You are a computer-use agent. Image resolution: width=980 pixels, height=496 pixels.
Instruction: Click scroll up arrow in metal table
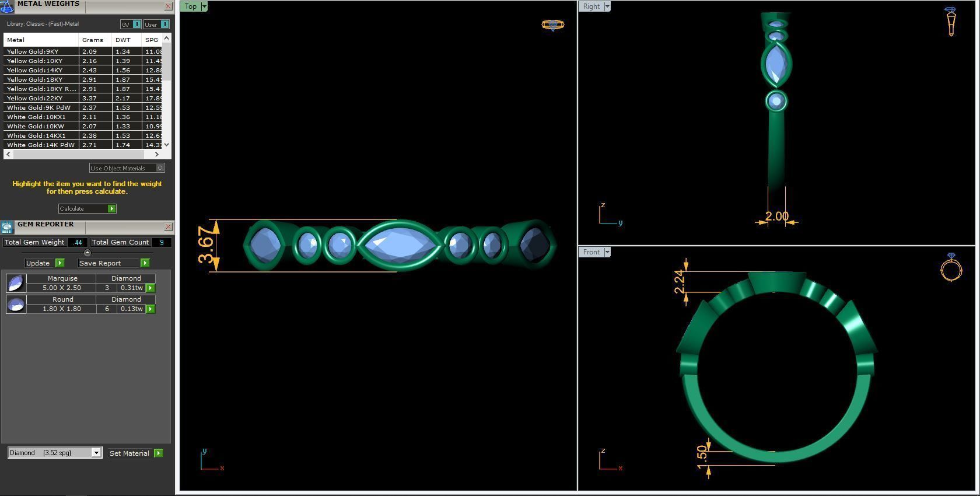point(167,38)
